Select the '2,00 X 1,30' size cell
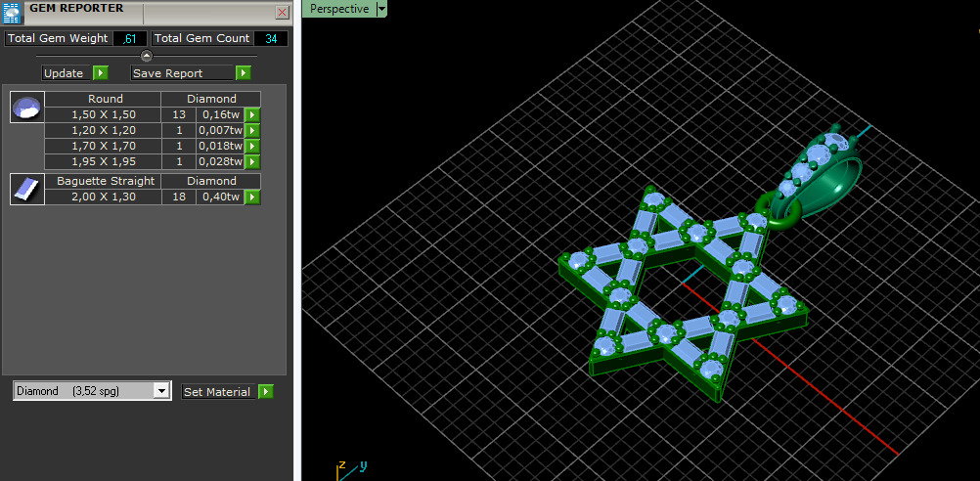Viewport: 980px width, 481px height. [x=103, y=197]
